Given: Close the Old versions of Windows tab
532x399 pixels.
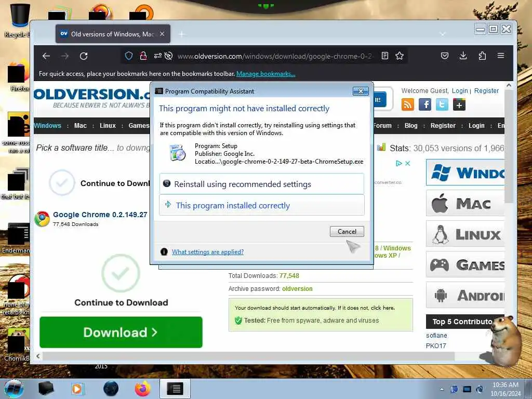Looking at the screenshot, I should (162, 34).
